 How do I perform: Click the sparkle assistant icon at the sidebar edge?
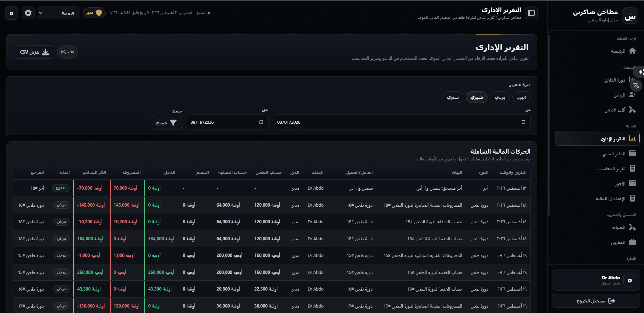point(640,72)
